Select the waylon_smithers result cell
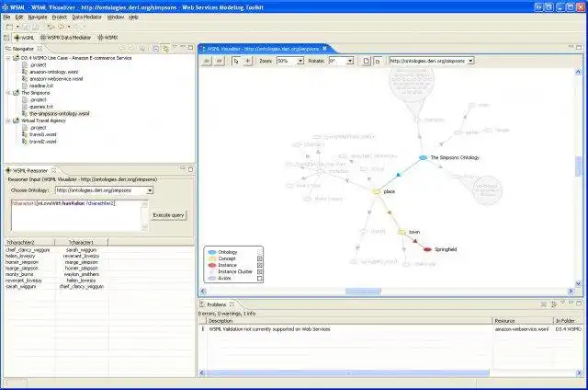Viewport: 588px width, 390px height. (82, 274)
